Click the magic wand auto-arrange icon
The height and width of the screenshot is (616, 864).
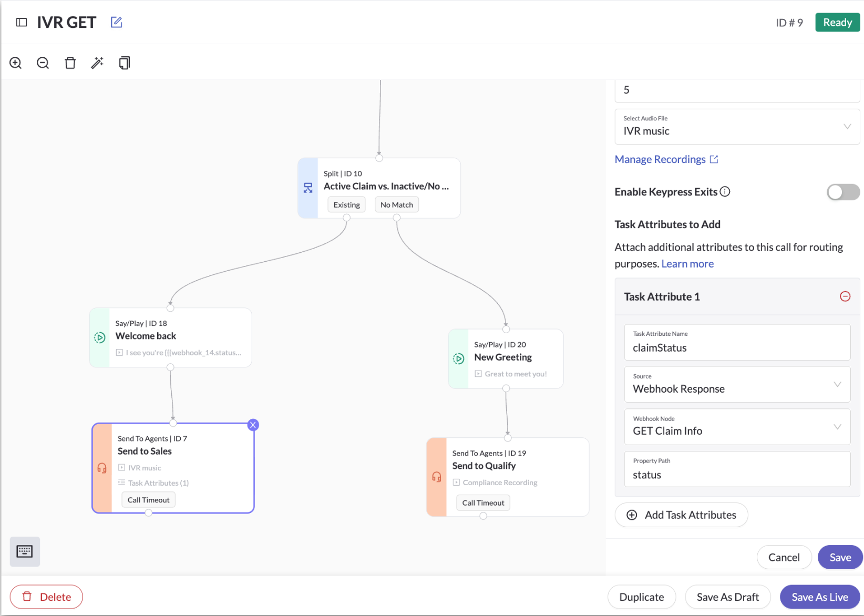coord(97,63)
